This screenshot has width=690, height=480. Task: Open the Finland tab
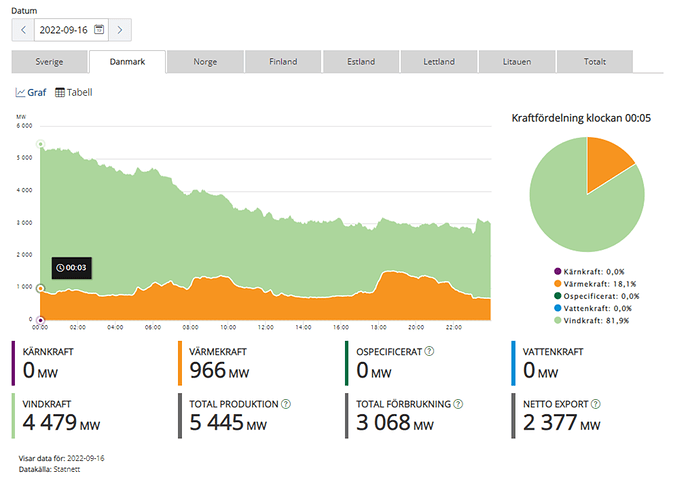[283, 62]
